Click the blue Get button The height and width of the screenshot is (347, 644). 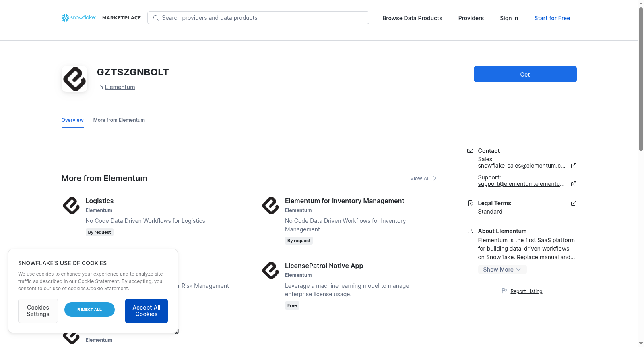coord(525,74)
